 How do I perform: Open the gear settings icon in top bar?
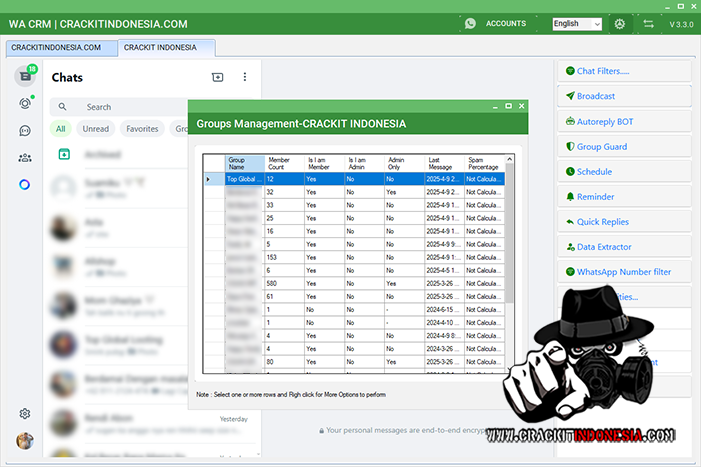pos(620,23)
